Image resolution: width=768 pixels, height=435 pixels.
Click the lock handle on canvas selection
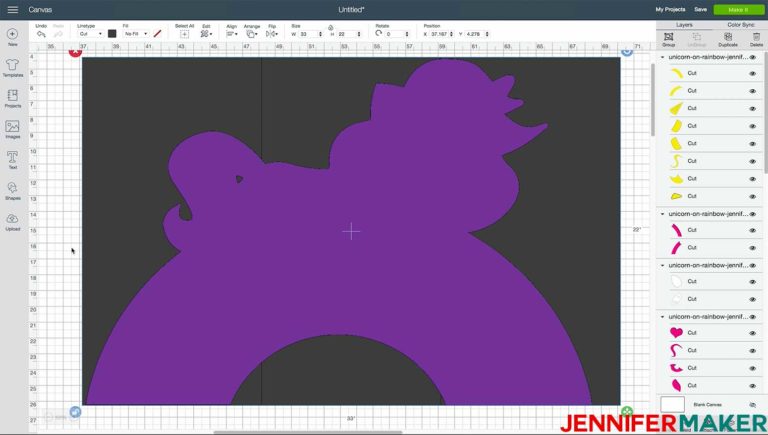tap(75, 412)
